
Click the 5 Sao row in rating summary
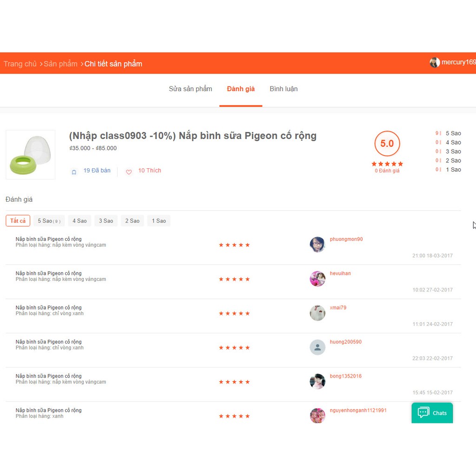click(x=448, y=133)
